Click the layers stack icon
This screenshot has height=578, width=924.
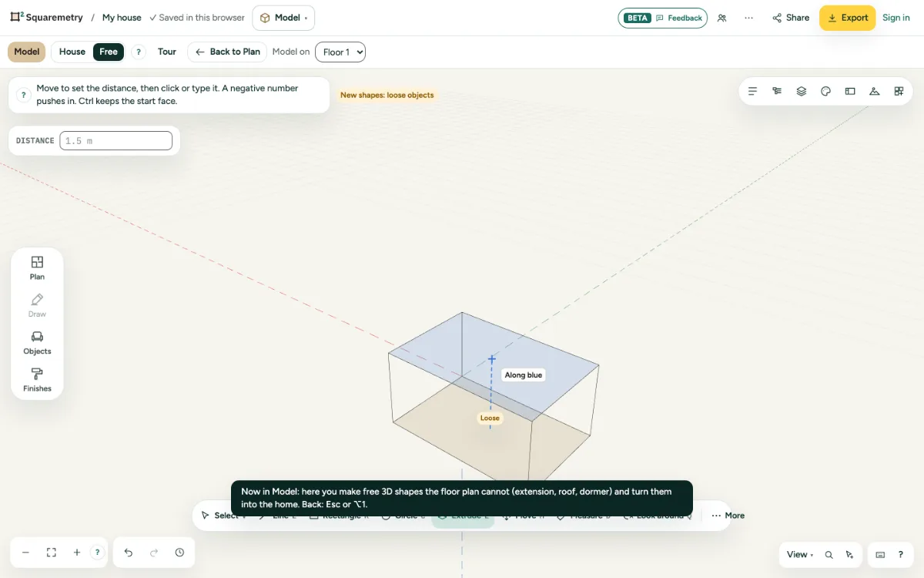tap(802, 91)
